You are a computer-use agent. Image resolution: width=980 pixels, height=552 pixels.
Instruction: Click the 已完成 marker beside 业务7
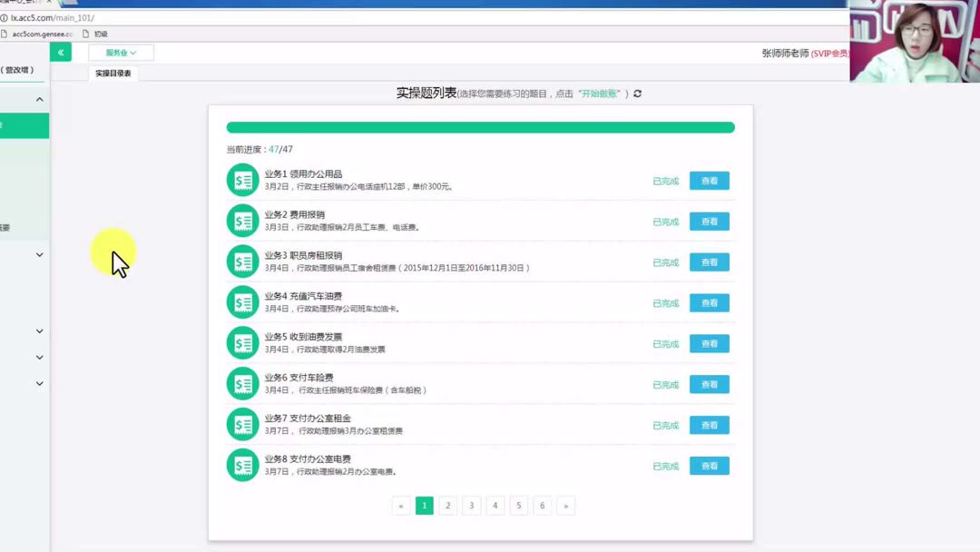coord(664,425)
